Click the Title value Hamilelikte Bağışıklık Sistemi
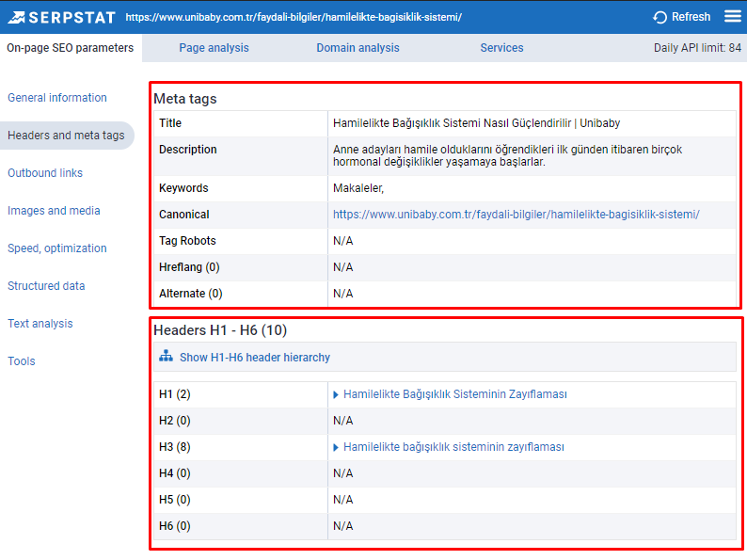 coord(476,123)
